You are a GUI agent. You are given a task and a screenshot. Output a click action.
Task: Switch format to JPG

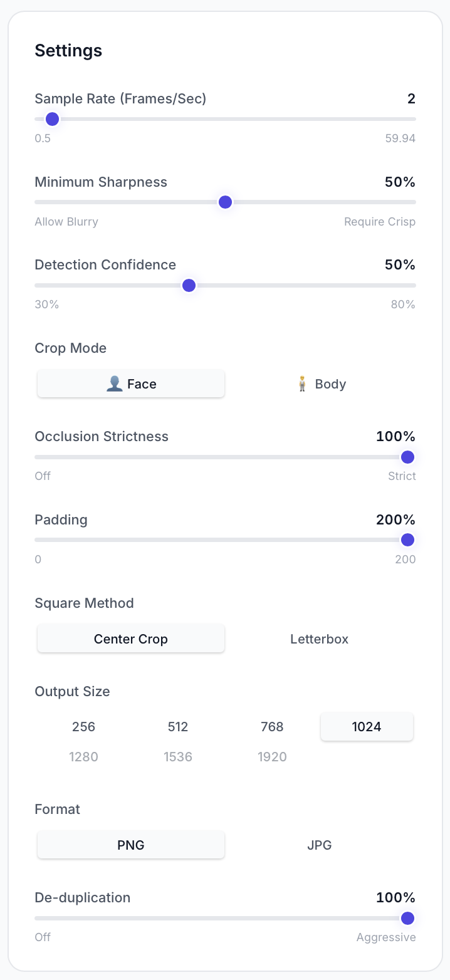[x=320, y=845]
